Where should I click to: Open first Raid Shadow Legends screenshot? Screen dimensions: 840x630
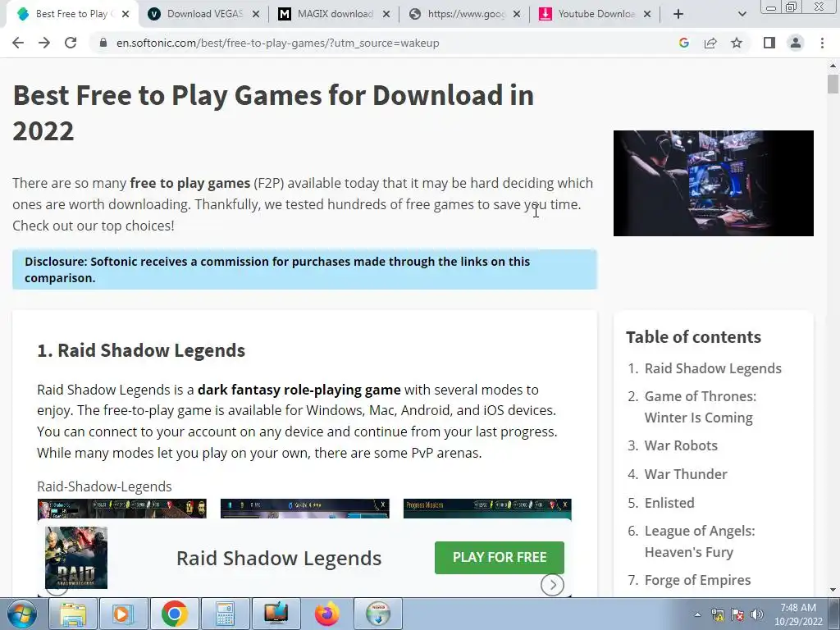[121, 509]
